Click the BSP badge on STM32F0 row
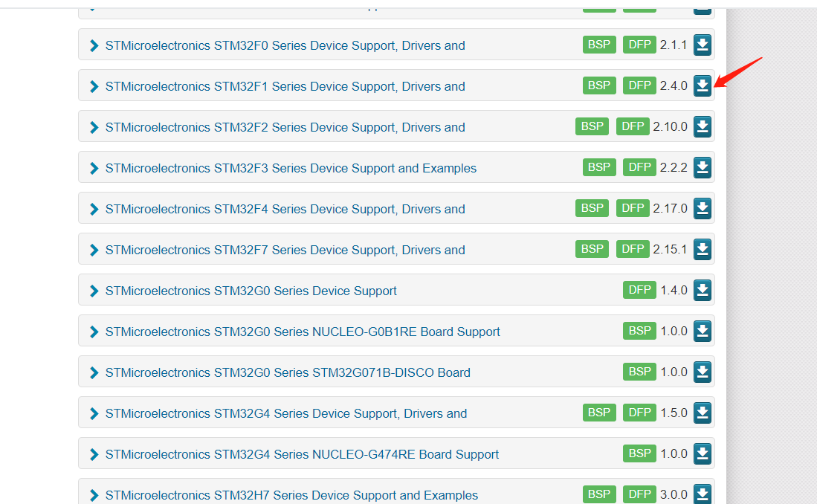 (x=599, y=45)
